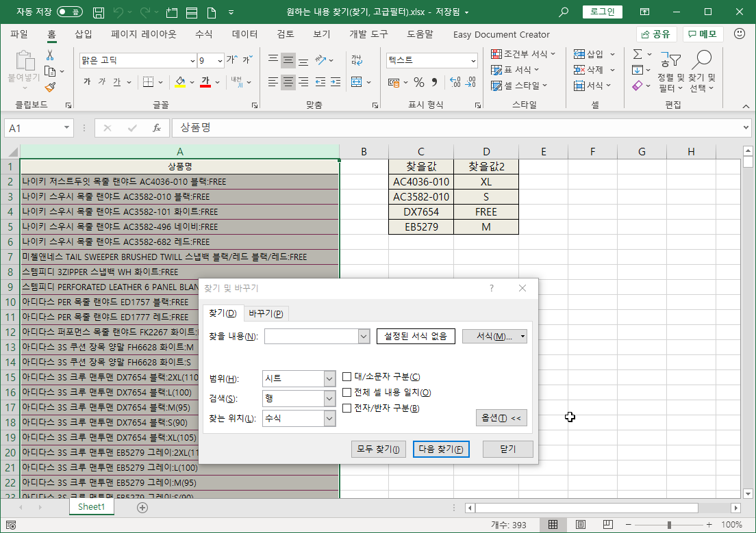Open the font name dropdown (맑은 고딕)

(192, 60)
